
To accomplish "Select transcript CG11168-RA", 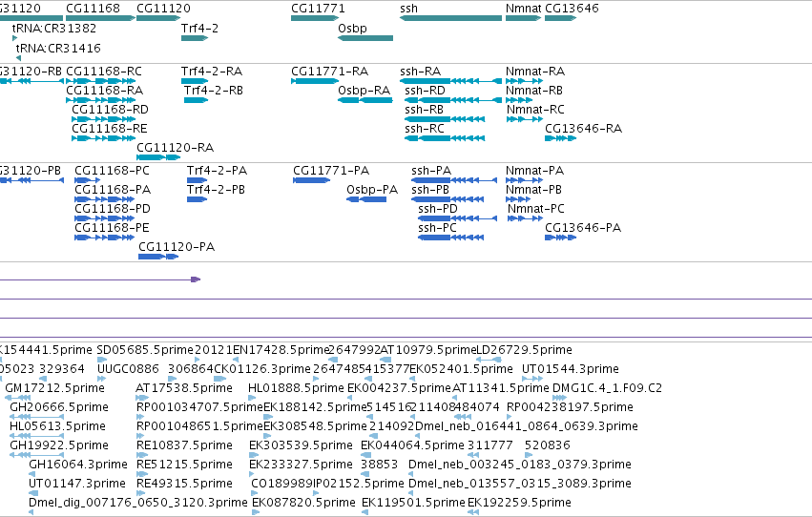I will 104,90.
